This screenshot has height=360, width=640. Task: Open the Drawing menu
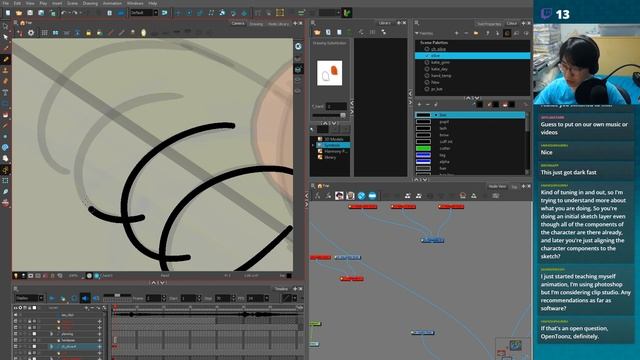[90, 3]
